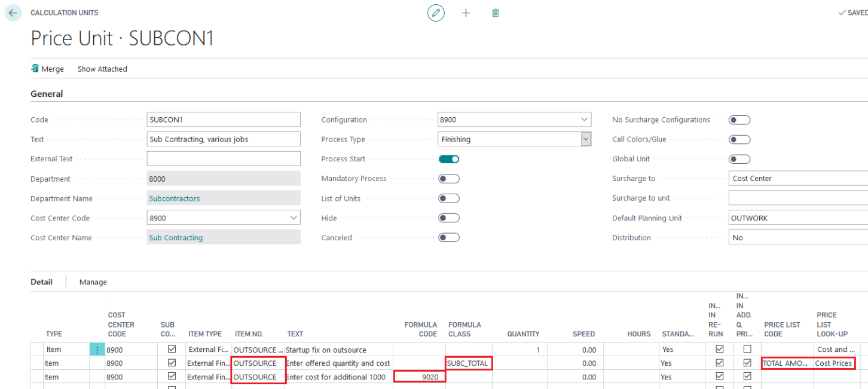
Task: Uncheck In Re-run checkbox in Startup fix row
Action: click(719, 349)
